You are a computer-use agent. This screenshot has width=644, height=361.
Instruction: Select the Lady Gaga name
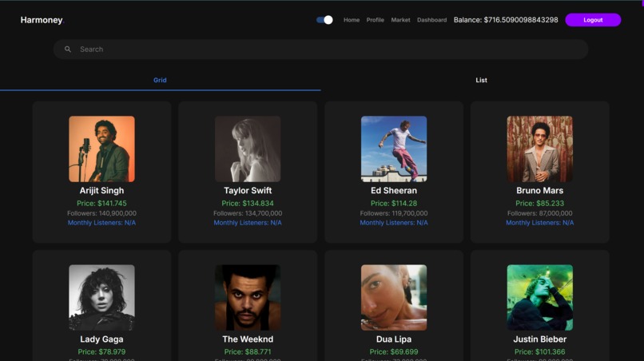pos(101,339)
